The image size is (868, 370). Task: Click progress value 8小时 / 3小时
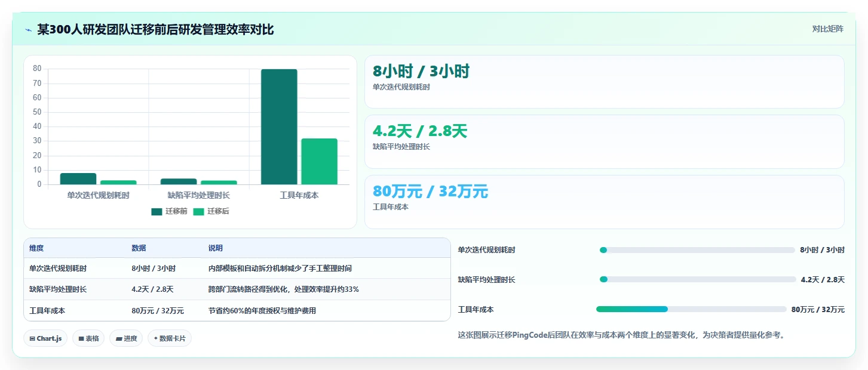(x=822, y=250)
